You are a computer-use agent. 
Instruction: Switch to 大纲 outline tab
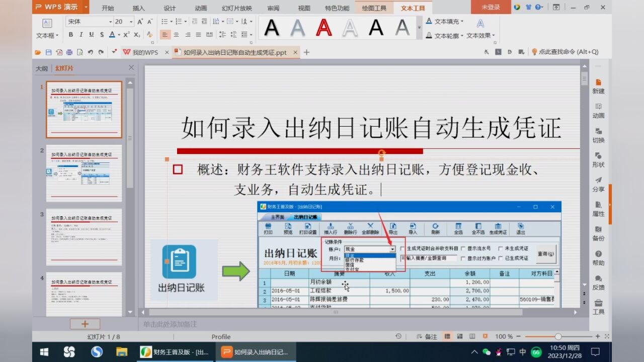tap(41, 68)
